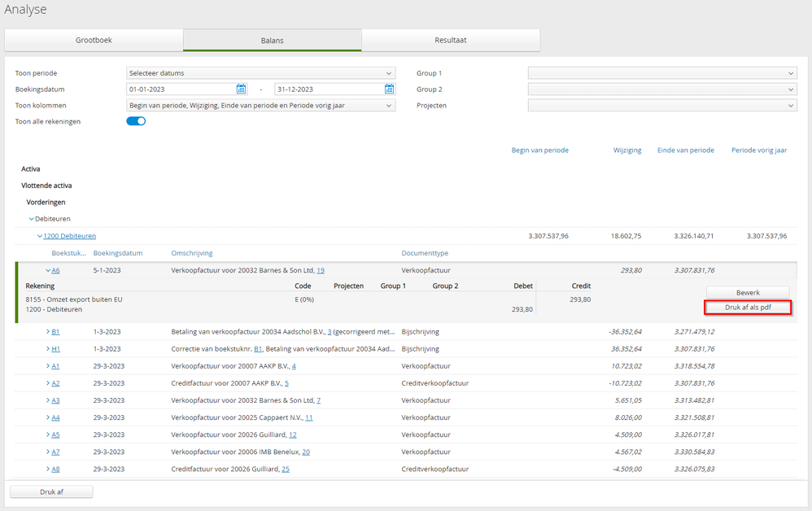This screenshot has height=511, width=812.
Task: Expand the H1 correction entry
Action: (x=49, y=349)
